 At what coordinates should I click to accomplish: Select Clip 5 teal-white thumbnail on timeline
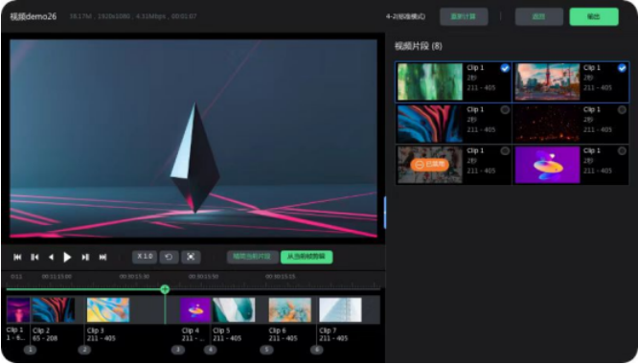pos(234,310)
